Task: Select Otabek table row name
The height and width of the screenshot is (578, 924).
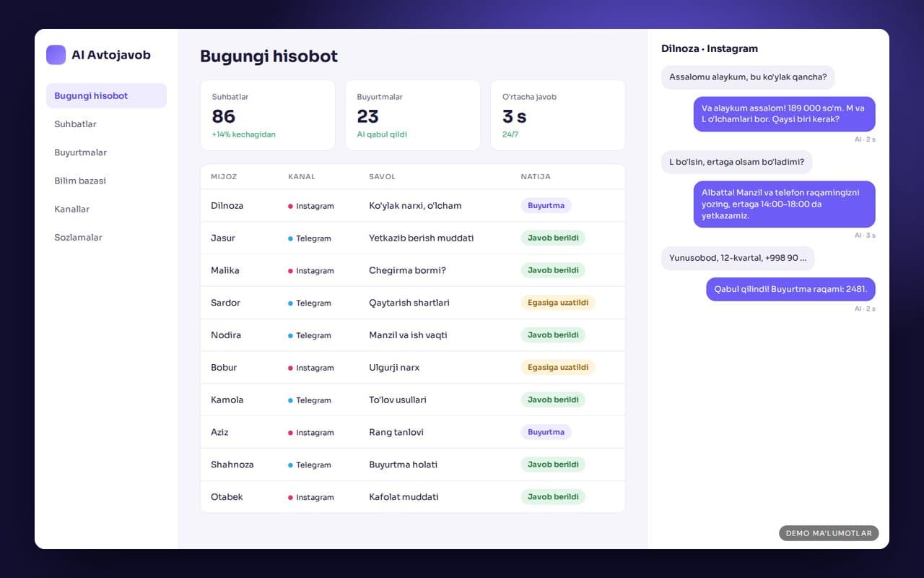Action: pos(227,497)
